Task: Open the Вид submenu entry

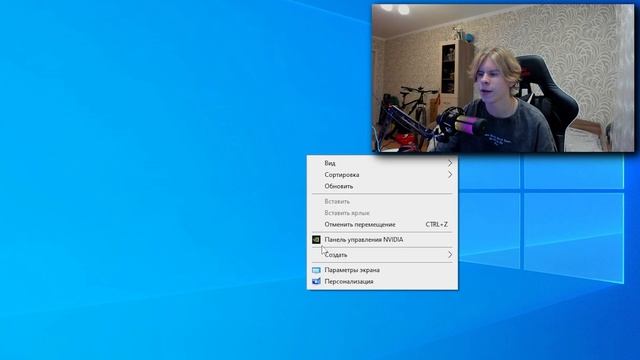Action: (382, 163)
